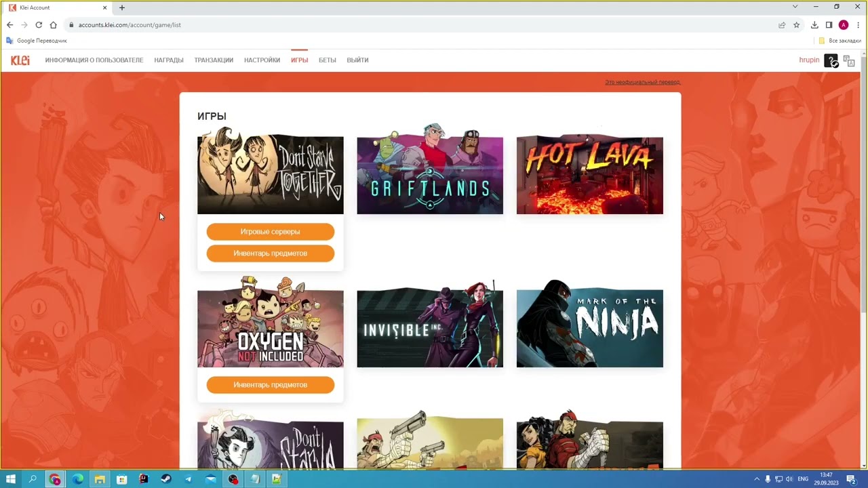Open the Mark of the Ninja card
Image resolution: width=868 pixels, height=488 pixels.
(x=589, y=325)
